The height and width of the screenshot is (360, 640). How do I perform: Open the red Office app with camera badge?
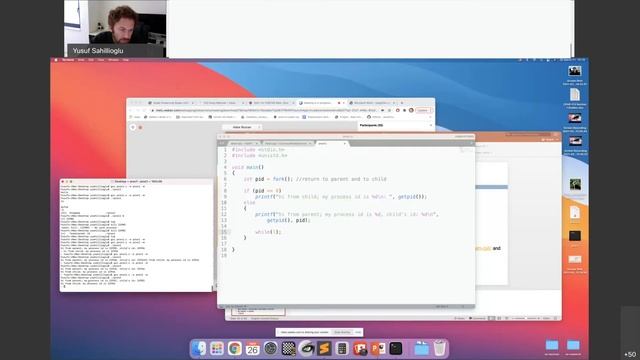click(360, 349)
